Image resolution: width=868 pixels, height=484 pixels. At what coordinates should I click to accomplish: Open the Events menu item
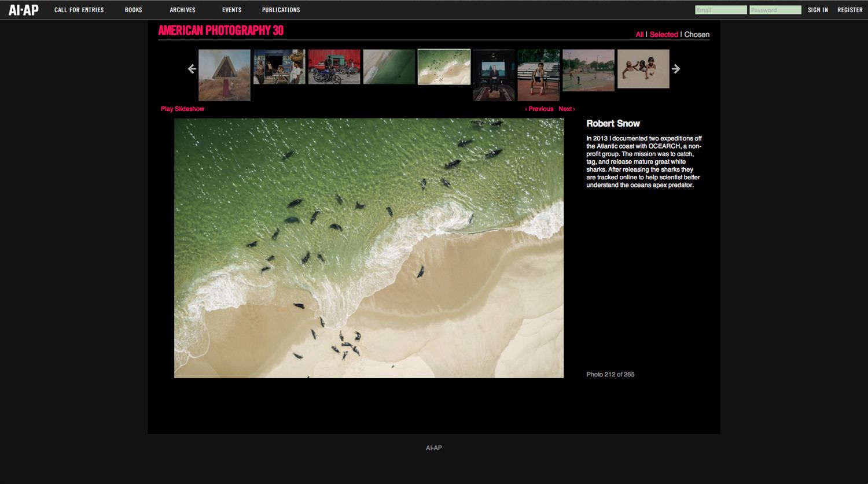[231, 10]
